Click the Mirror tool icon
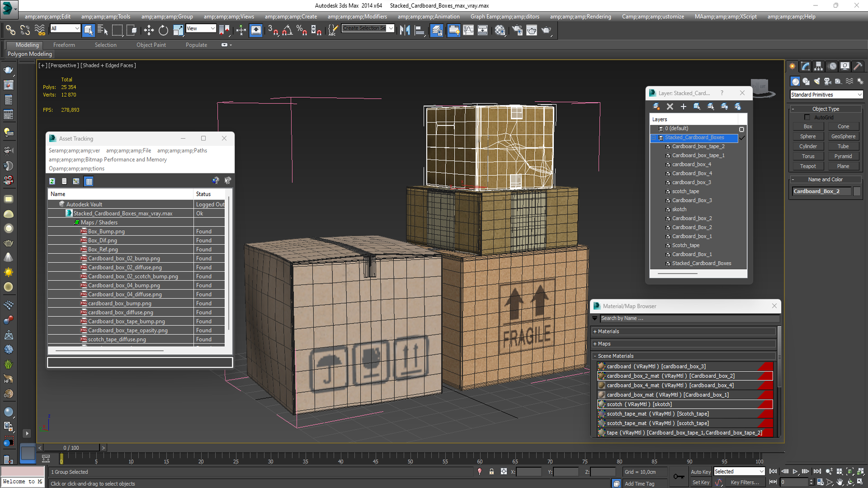 pyautogui.click(x=405, y=30)
